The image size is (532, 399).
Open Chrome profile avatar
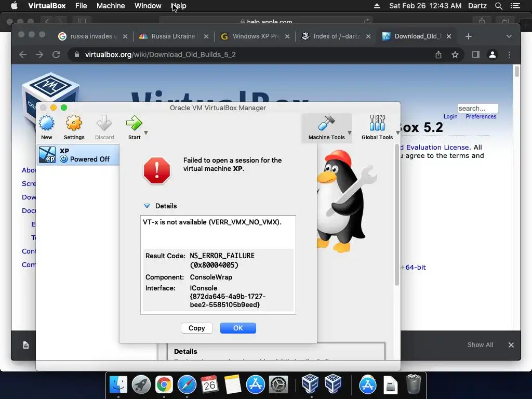493,55
